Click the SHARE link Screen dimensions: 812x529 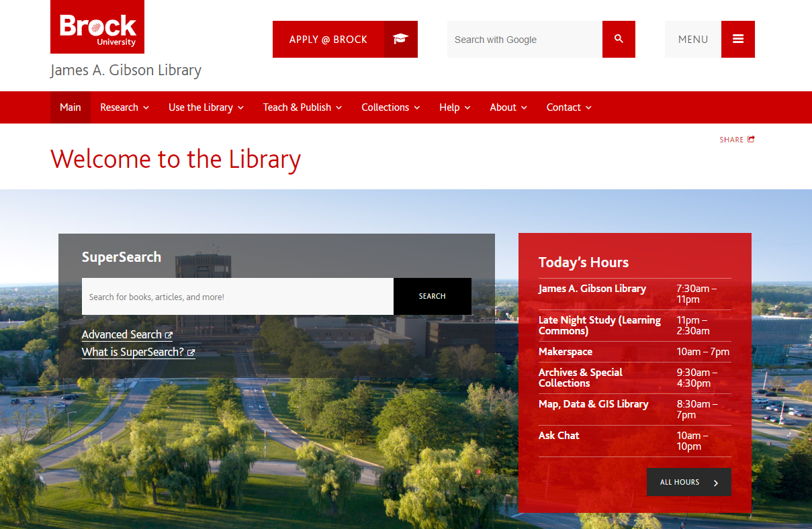coord(737,140)
